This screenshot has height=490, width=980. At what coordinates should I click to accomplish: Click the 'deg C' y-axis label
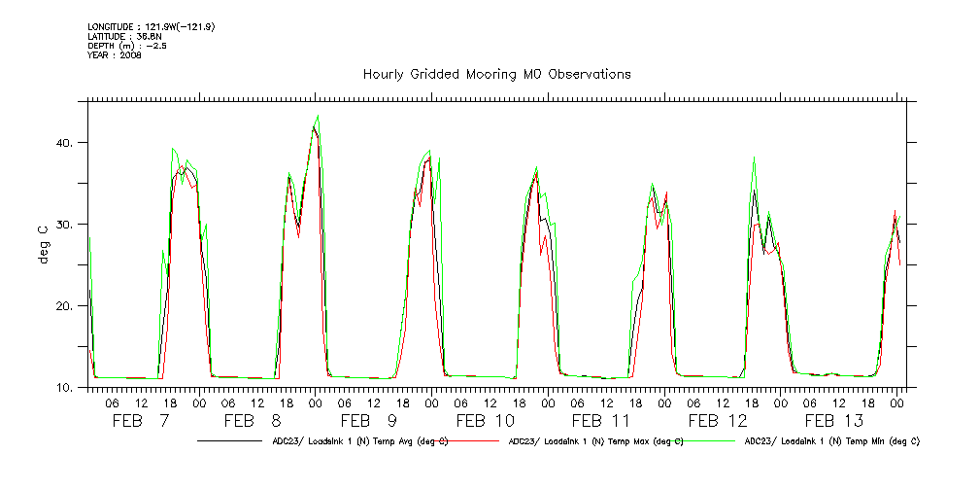[x=43, y=244]
